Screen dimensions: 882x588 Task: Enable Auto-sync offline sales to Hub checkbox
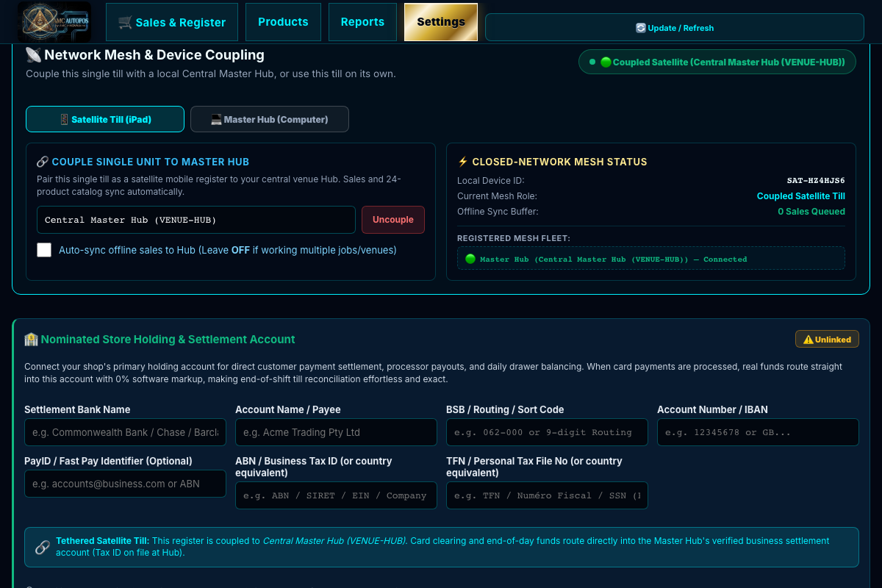pyautogui.click(x=44, y=250)
